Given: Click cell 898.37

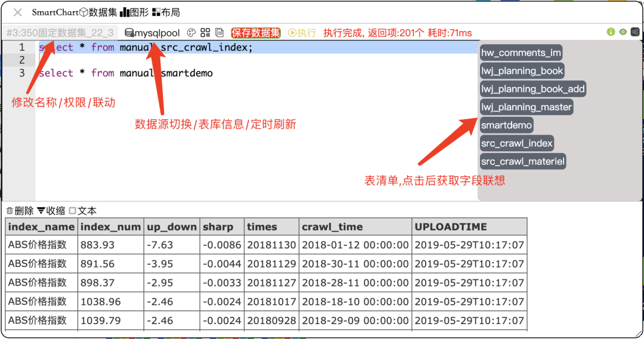Looking at the screenshot, I should click(x=111, y=283).
